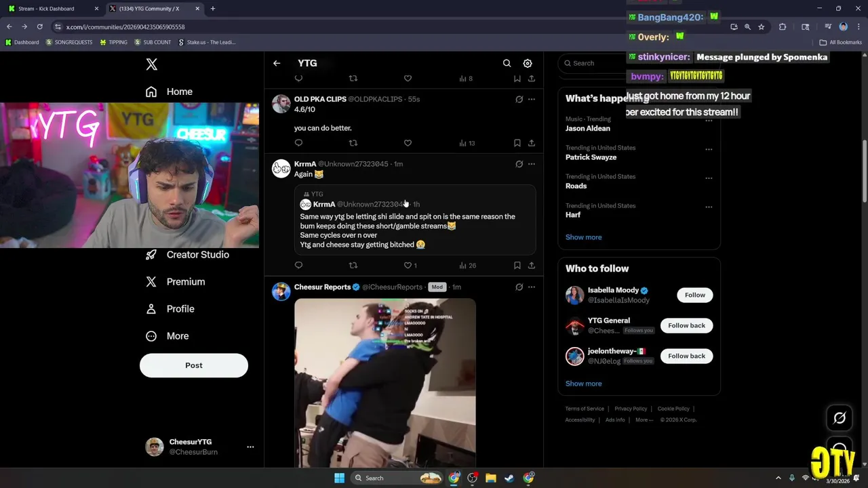The image size is (868, 488).
Task: Share KrrmA's Again post
Action: tap(531, 265)
